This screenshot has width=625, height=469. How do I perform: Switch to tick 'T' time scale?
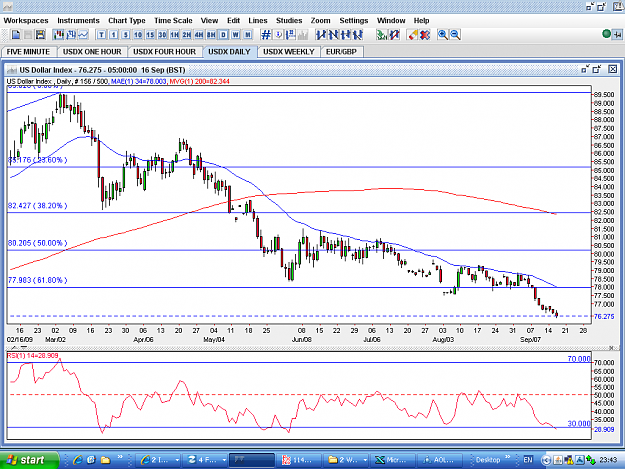click(102, 35)
